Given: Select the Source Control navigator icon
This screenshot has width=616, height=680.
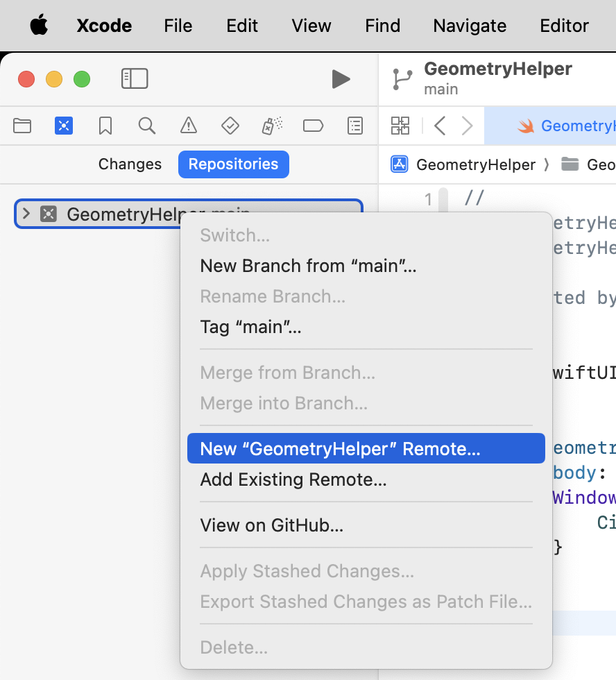Looking at the screenshot, I should [x=64, y=126].
